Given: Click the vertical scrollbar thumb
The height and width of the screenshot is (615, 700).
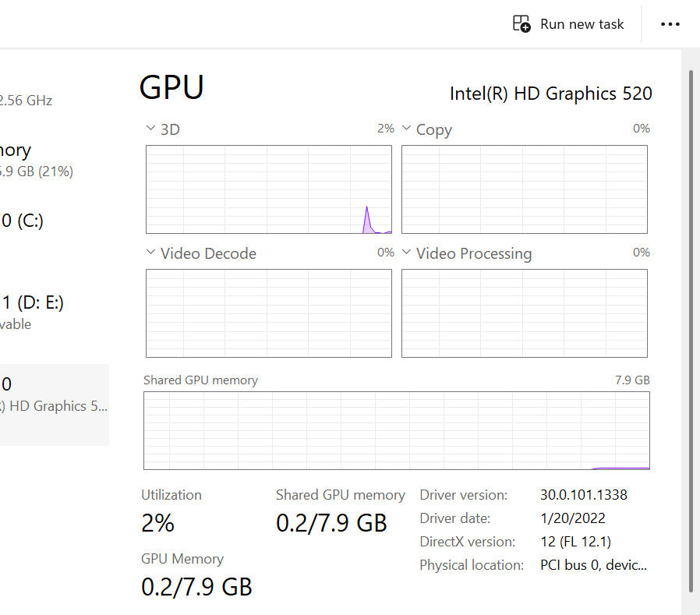Looking at the screenshot, I should coord(690,327).
